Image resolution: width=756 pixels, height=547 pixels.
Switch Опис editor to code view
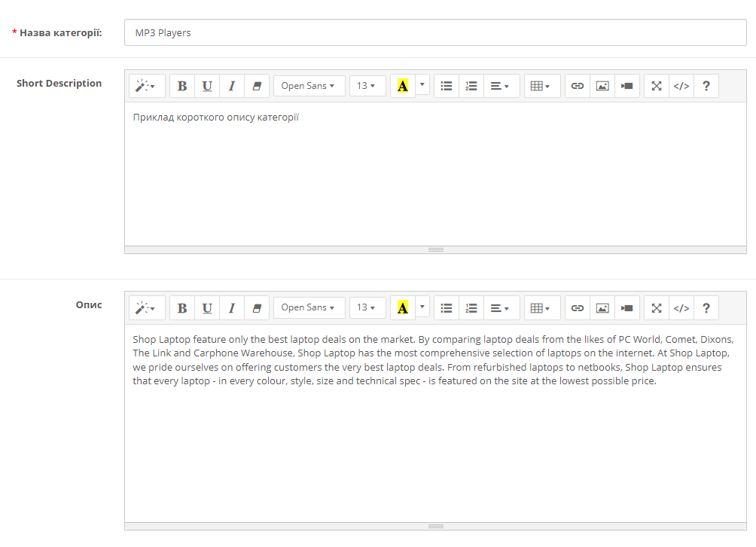pos(681,307)
